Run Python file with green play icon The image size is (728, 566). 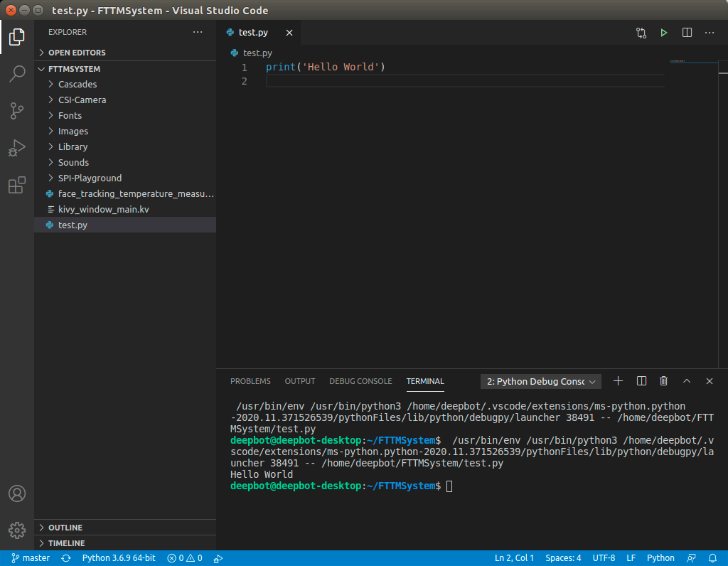click(x=664, y=33)
